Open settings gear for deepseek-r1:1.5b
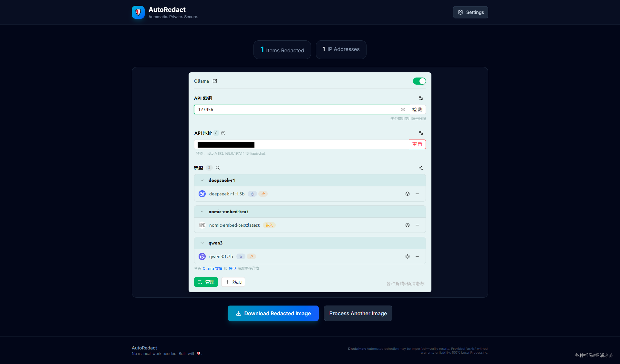620x364 pixels. (408, 194)
